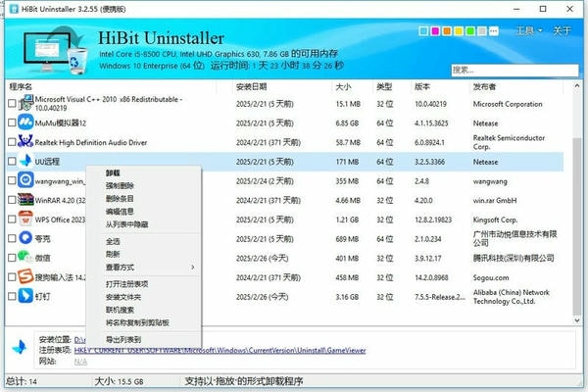
Task: Click the Microsoft Visual C++ 2010 program icon
Action: coord(25,102)
